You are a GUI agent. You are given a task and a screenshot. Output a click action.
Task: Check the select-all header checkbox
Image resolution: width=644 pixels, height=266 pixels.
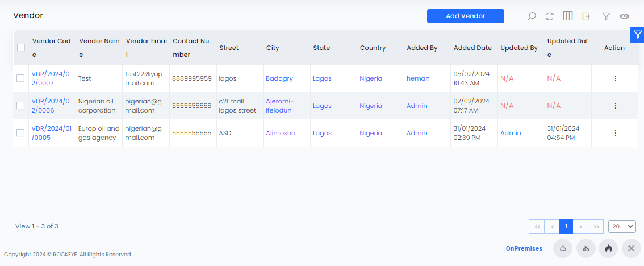pos(21,48)
